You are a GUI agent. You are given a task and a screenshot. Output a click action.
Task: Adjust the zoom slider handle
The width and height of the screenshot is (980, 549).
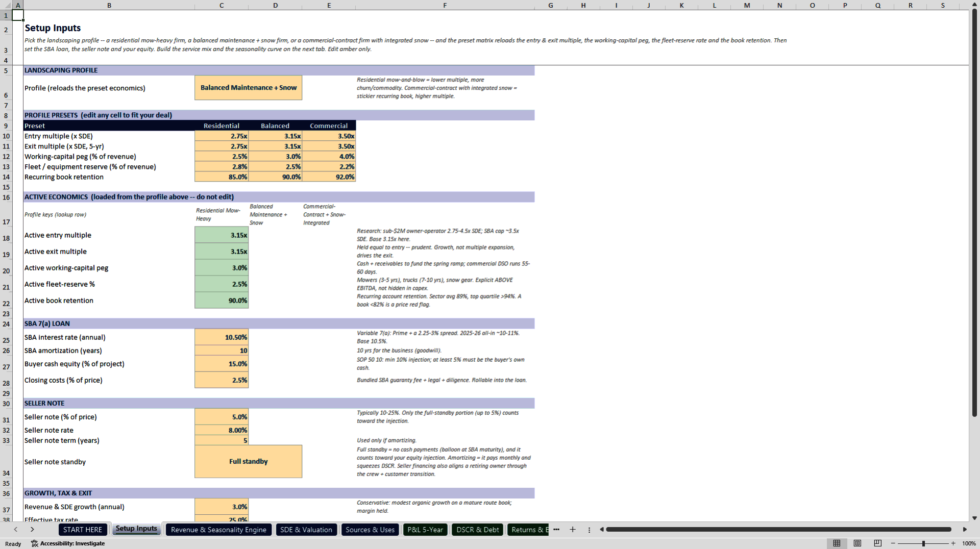click(923, 543)
